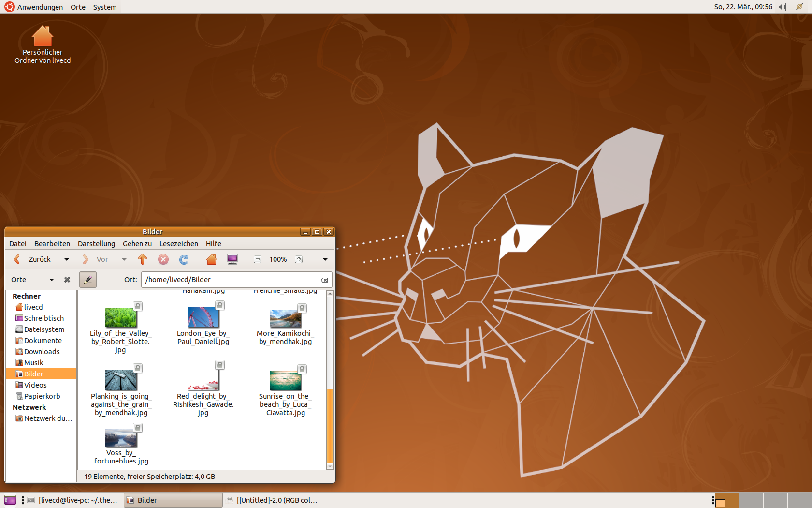Click the volume speaker icon
Image resolution: width=812 pixels, height=508 pixels.
pos(783,7)
